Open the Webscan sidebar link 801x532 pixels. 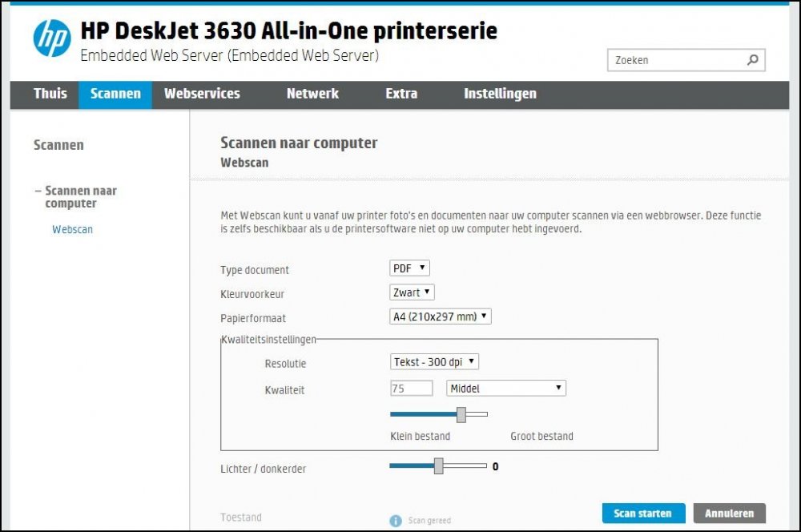point(71,229)
